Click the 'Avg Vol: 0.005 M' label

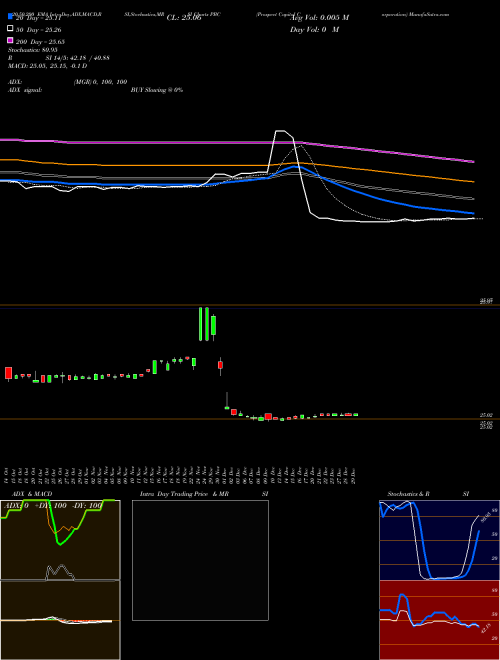pyautogui.click(x=319, y=18)
